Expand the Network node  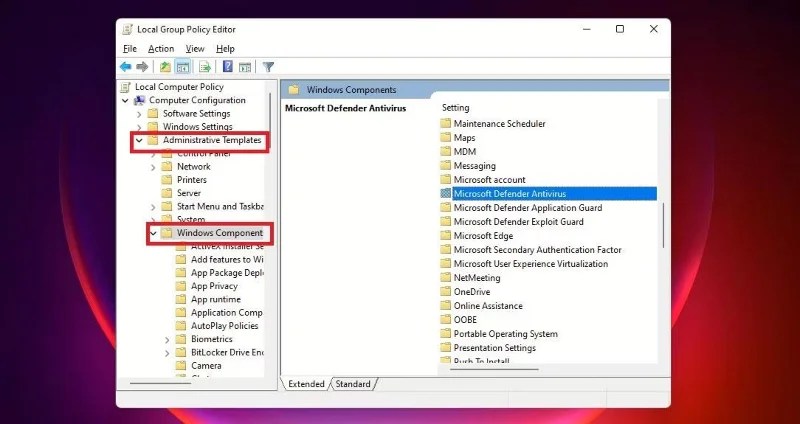tap(153, 167)
